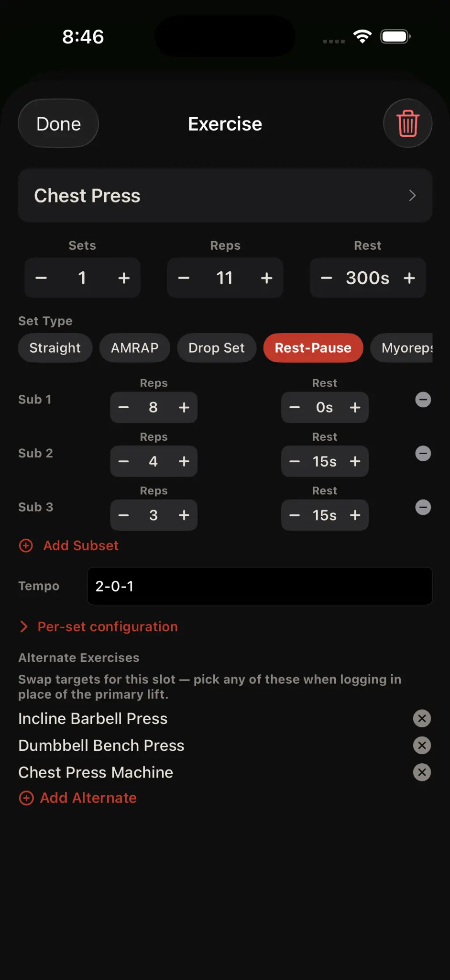This screenshot has height=980, width=450.
Task: Select the Straight set type
Action: [x=55, y=348]
